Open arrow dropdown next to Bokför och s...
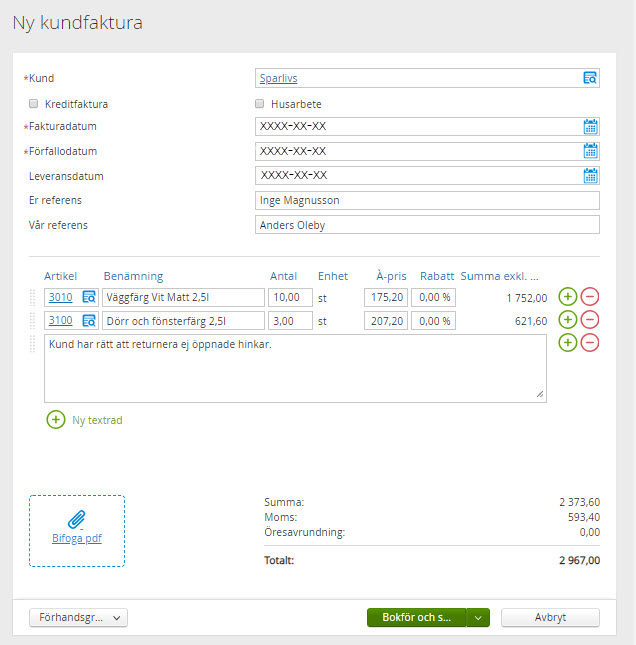The image size is (636, 645). pyautogui.click(x=478, y=617)
